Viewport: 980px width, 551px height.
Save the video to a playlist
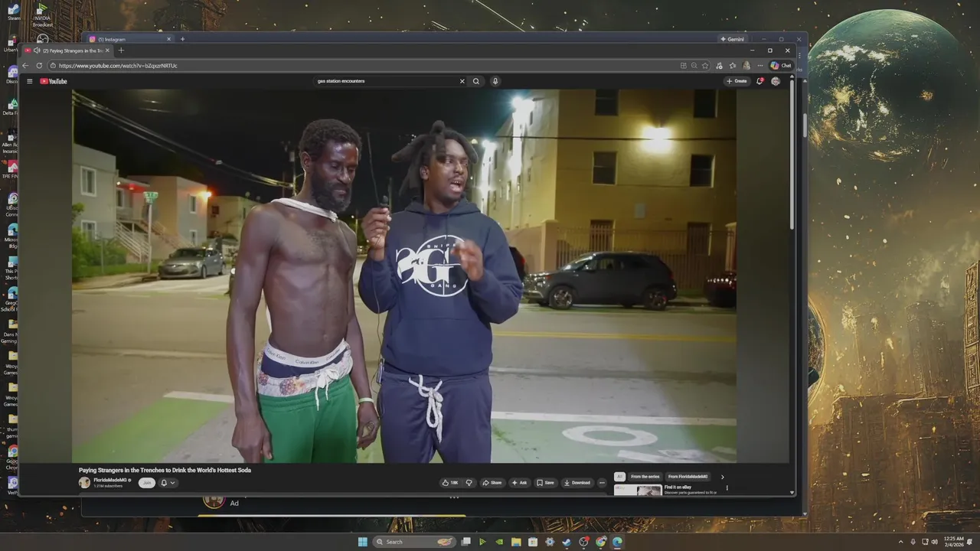545,483
